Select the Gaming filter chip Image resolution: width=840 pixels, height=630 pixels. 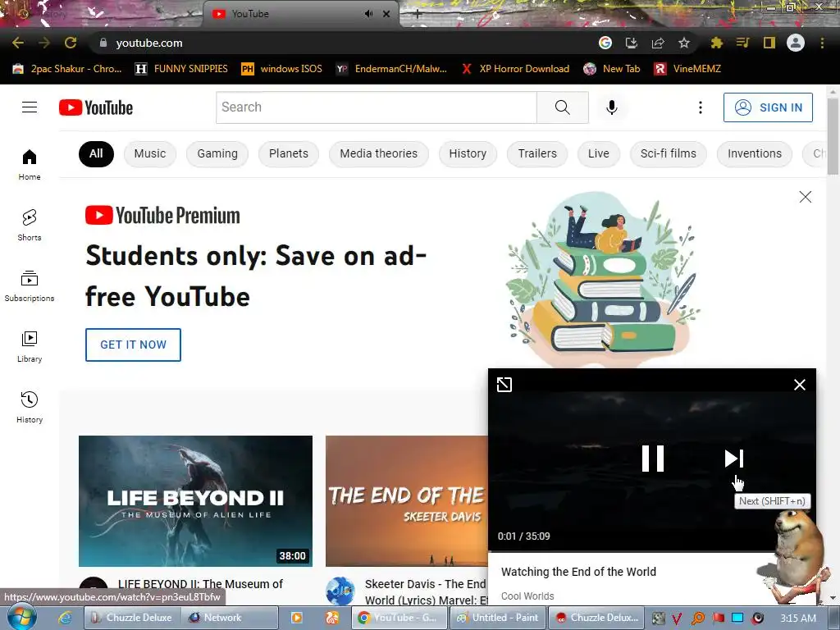click(x=217, y=153)
